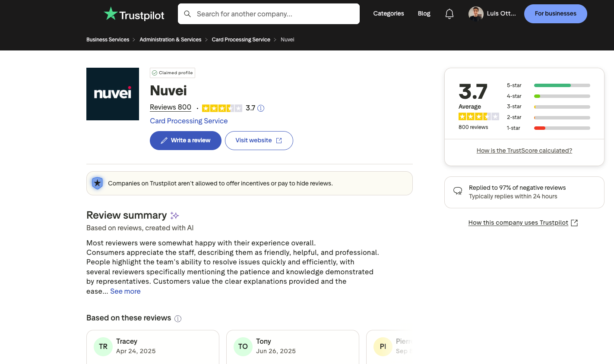Go to Administration & Services breadcrumb
The image size is (614, 364).
coord(171,40)
